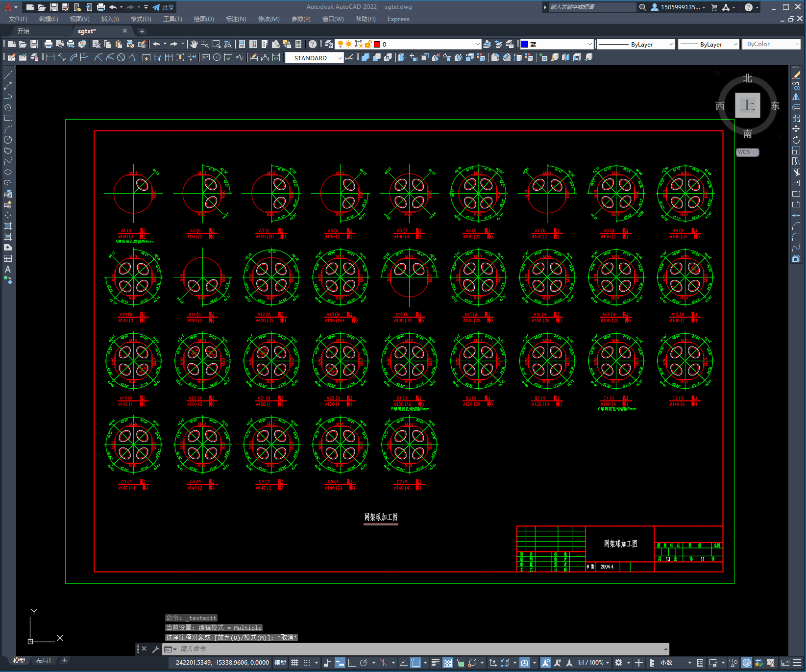Open the annotation scale 1:1 / 100% dropdown
Screen dimensions: 806x672
tap(593, 663)
